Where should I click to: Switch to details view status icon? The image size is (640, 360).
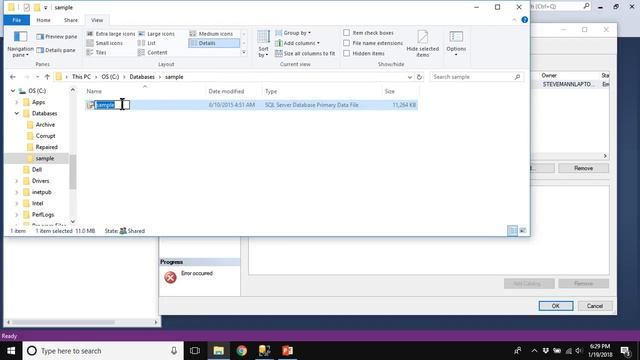[x=512, y=231]
